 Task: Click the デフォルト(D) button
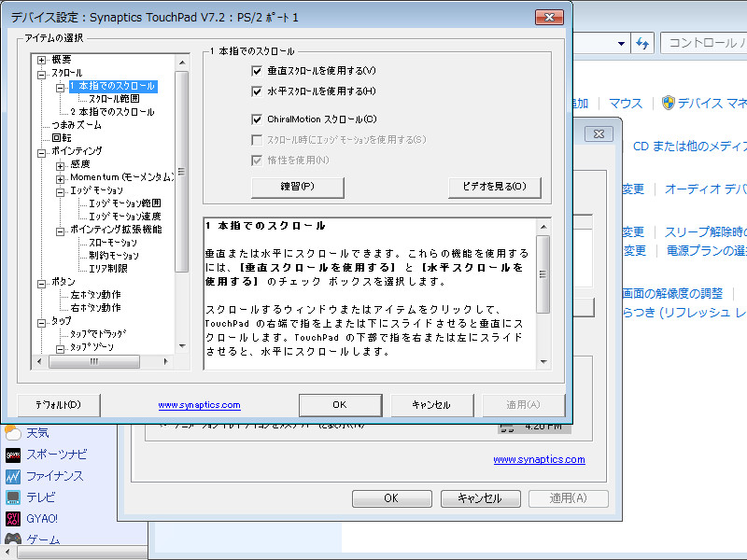(x=59, y=405)
